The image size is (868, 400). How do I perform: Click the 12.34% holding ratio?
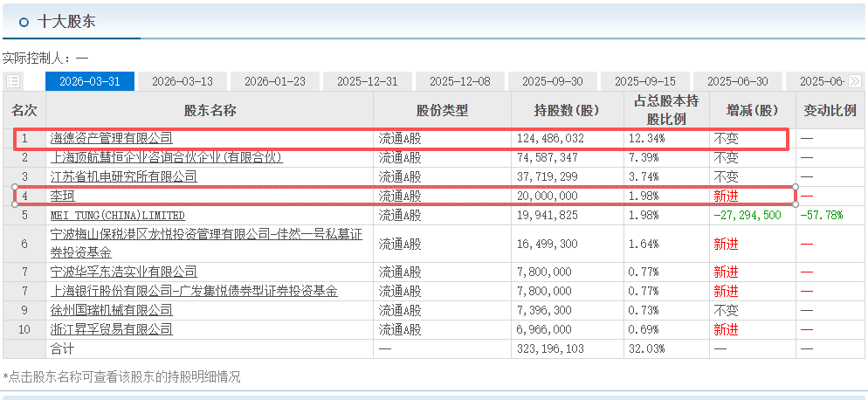646,139
